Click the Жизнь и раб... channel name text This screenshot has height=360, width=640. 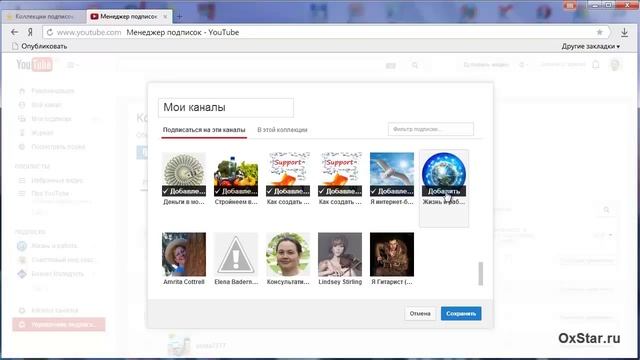point(444,202)
